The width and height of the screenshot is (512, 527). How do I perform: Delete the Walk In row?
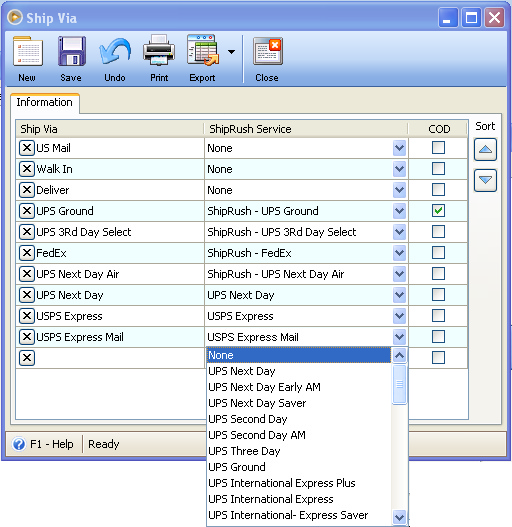click(x=27, y=169)
